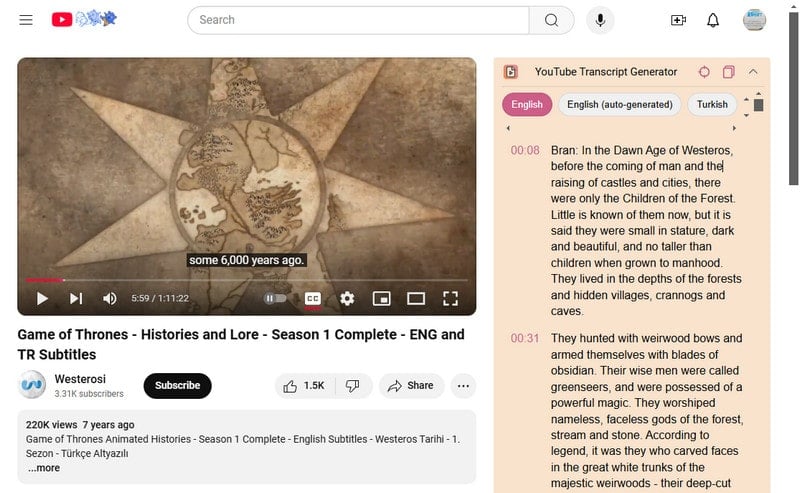Start voice search with microphone

pyautogui.click(x=600, y=20)
